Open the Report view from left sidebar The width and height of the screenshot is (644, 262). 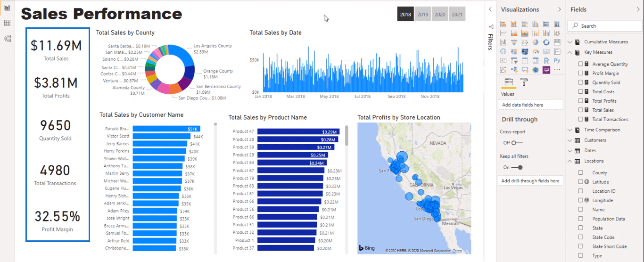click(7, 8)
